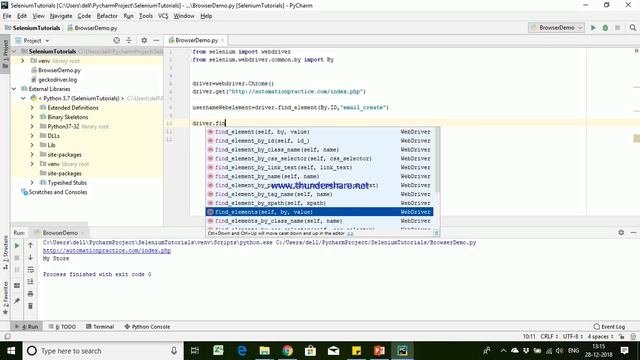Print the Run console output
The image size is (640, 360).
tap(31, 294)
